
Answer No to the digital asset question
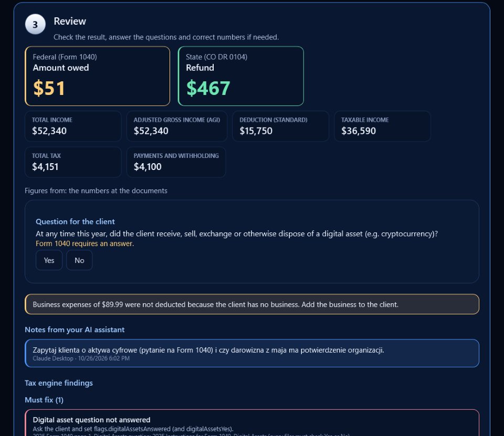(79, 260)
